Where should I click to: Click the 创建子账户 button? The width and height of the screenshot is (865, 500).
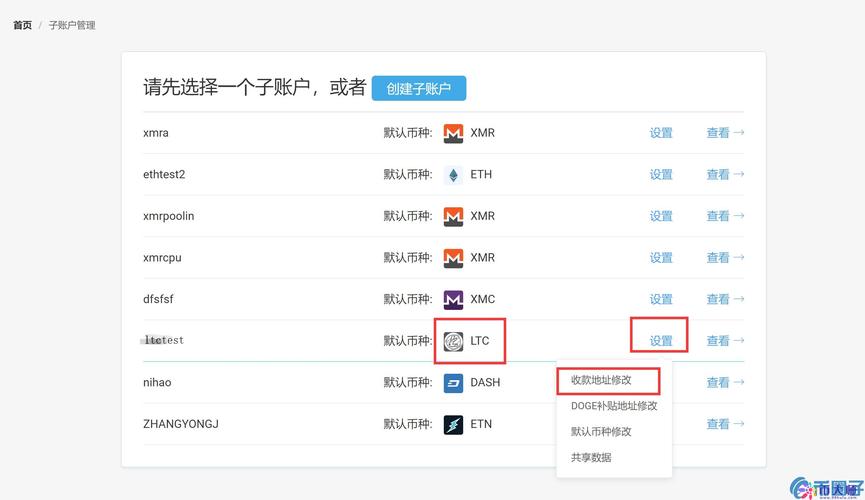[x=419, y=88]
